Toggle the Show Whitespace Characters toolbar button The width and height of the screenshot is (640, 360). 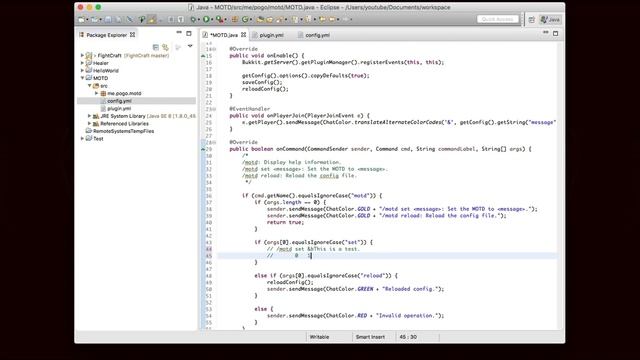pyautogui.click(x=181, y=19)
